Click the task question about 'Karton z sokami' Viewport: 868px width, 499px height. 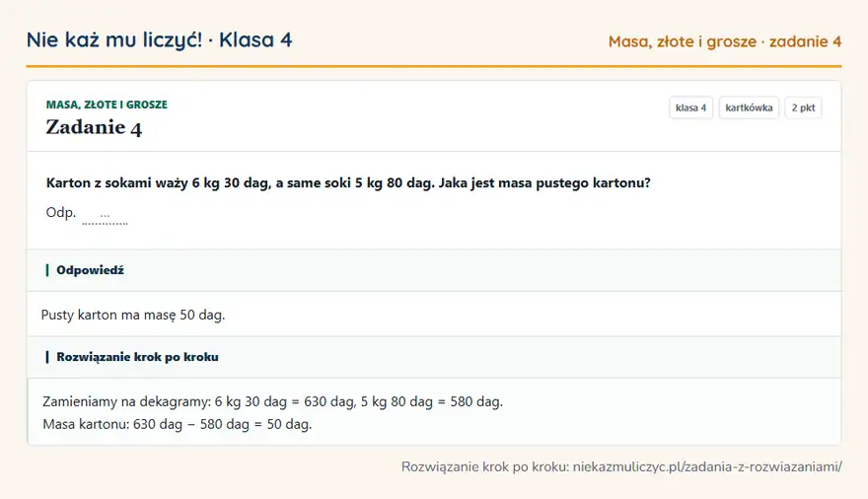tap(348, 183)
